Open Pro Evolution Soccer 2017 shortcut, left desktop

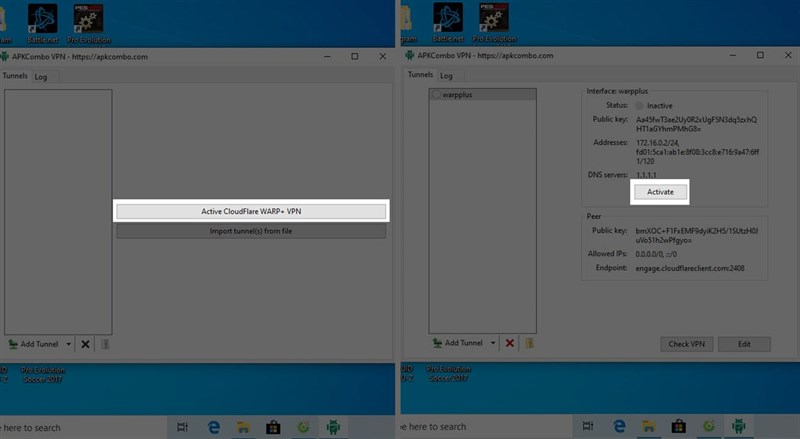coord(43,374)
